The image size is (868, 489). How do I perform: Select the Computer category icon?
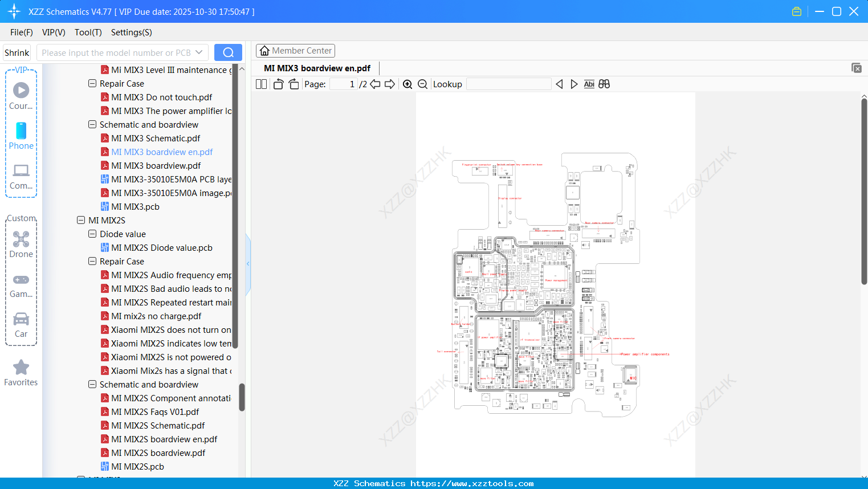click(21, 176)
